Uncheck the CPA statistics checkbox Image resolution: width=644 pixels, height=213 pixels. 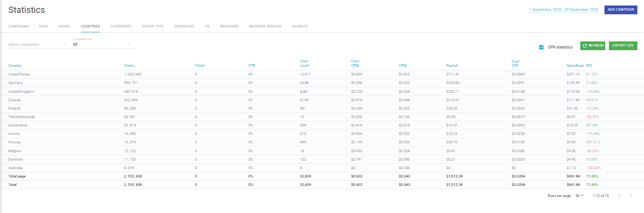(x=541, y=47)
